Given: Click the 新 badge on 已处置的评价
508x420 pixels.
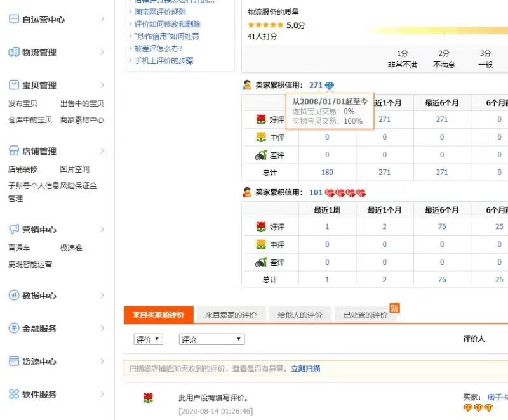Looking at the screenshot, I should pyautogui.click(x=394, y=308).
